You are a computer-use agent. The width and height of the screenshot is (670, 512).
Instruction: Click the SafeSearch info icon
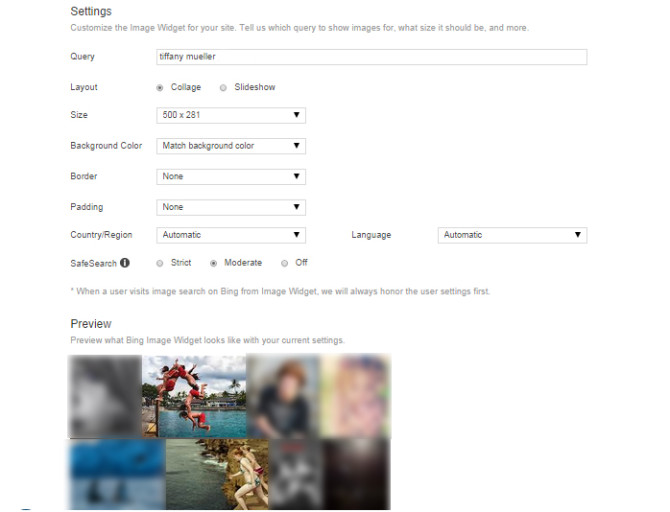click(125, 263)
